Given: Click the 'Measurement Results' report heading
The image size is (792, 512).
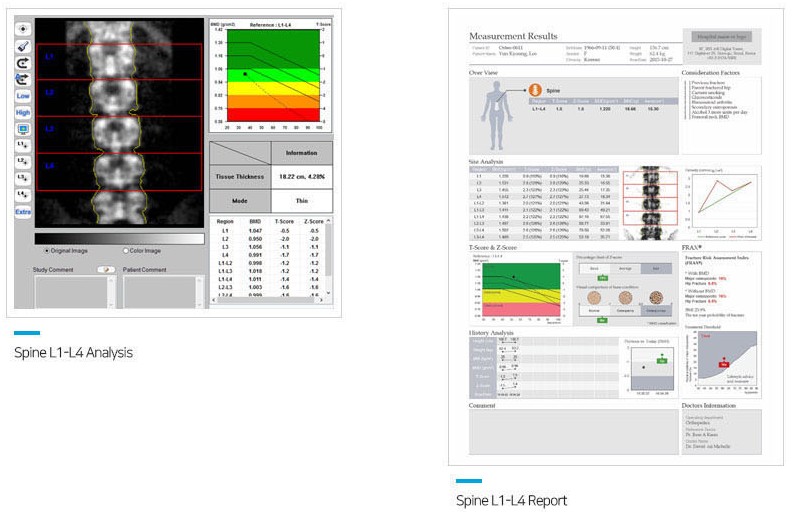Looking at the screenshot, I should tap(513, 36).
